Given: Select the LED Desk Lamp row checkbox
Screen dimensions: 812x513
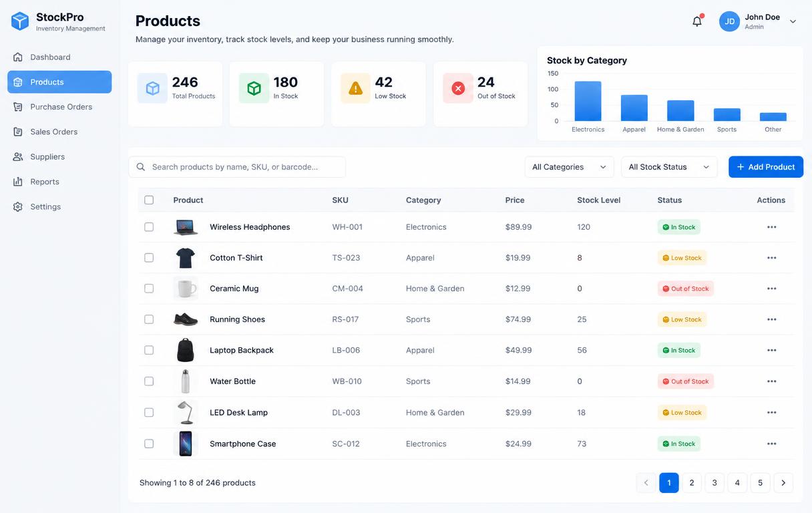Looking at the screenshot, I should point(149,412).
